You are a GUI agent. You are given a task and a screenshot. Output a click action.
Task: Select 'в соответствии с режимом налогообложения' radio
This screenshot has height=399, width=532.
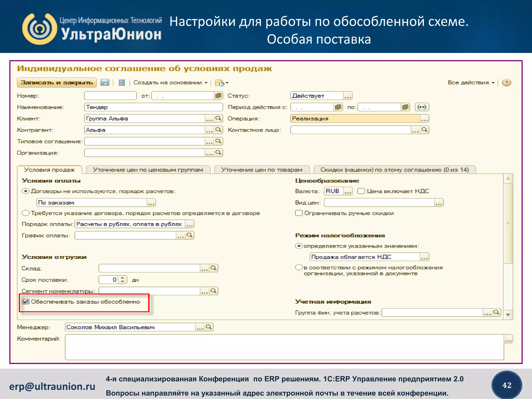pyautogui.click(x=299, y=267)
